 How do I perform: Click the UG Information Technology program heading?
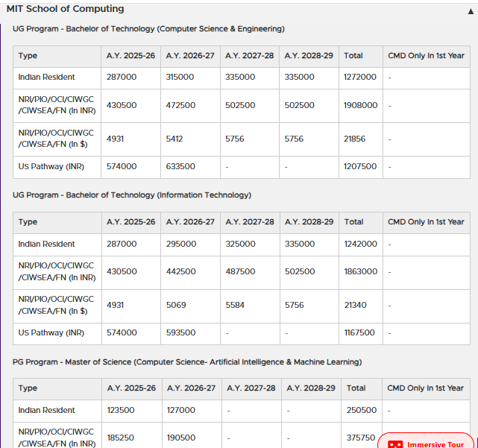(x=132, y=195)
